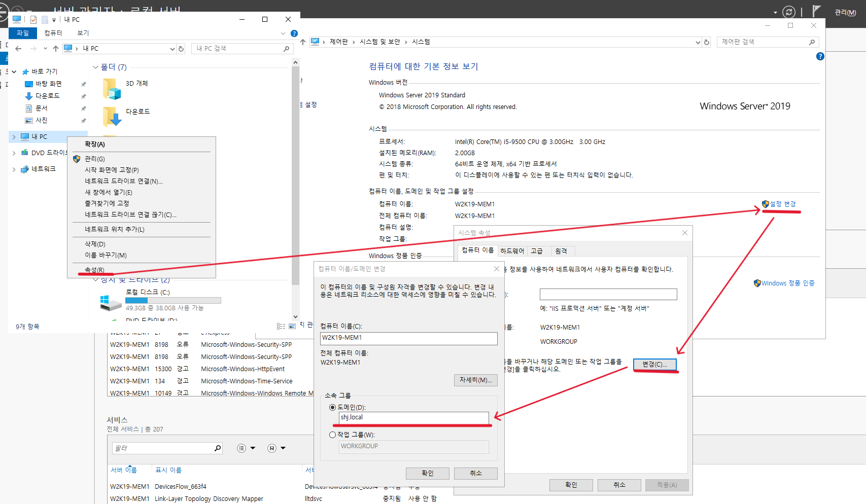Click the search icon in 내 PC 검색

click(286, 49)
